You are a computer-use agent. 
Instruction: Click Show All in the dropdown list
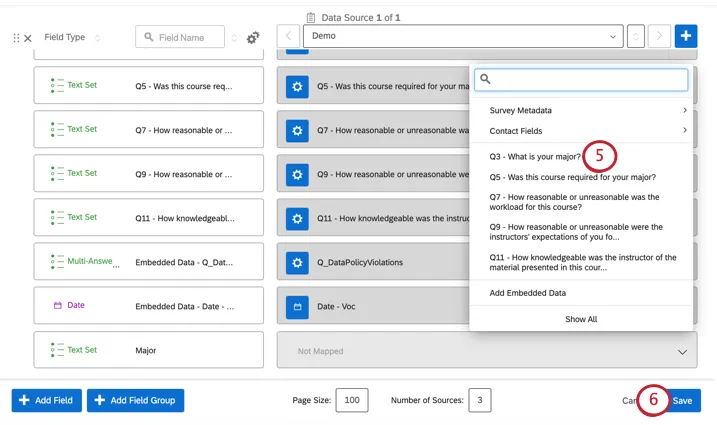581,319
